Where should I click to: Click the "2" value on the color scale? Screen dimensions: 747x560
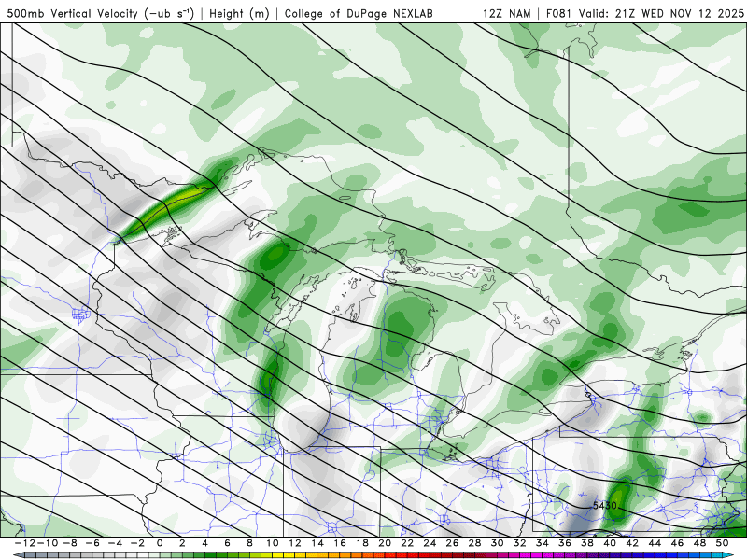(182, 543)
